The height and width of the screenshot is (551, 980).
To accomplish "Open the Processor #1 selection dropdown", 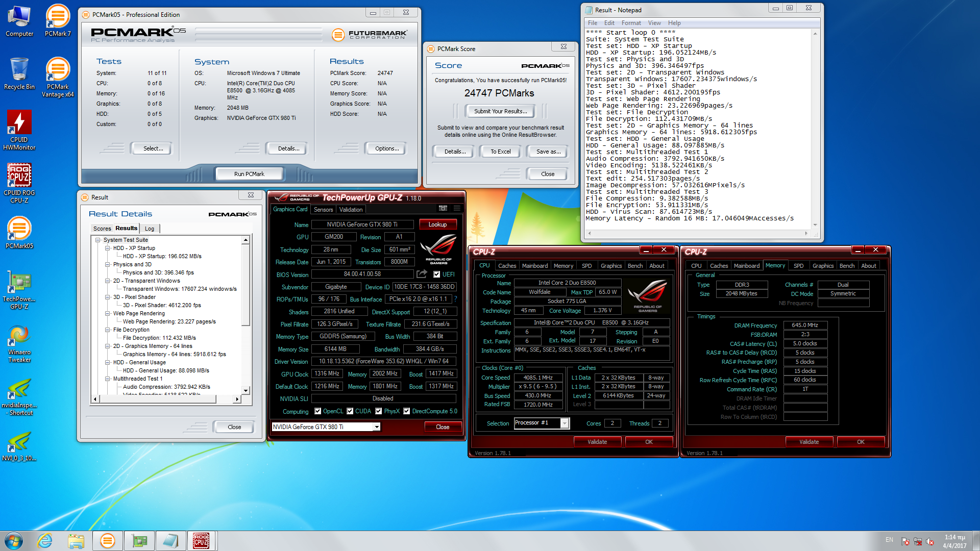I will tap(565, 423).
